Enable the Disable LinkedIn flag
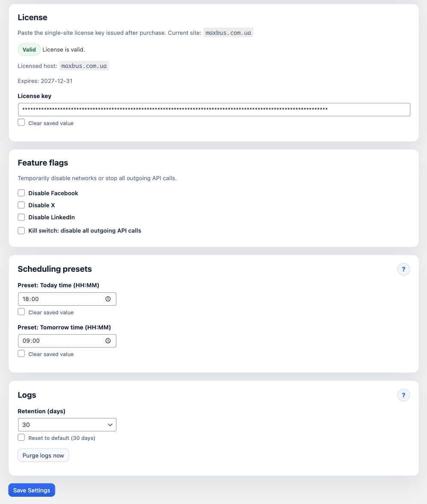The image size is (427, 504). 21,217
